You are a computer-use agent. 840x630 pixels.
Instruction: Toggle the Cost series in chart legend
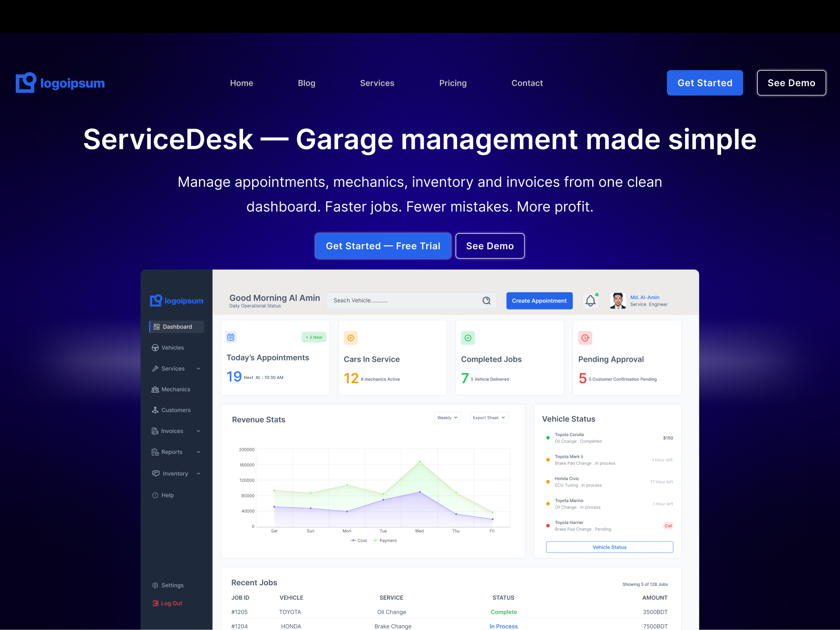tap(358, 540)
